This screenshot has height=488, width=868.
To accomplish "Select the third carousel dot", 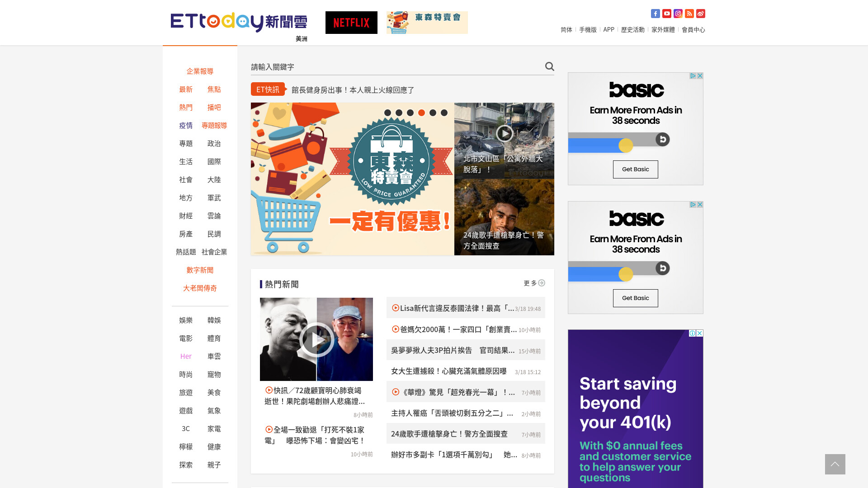I will [x=410, y=113].
